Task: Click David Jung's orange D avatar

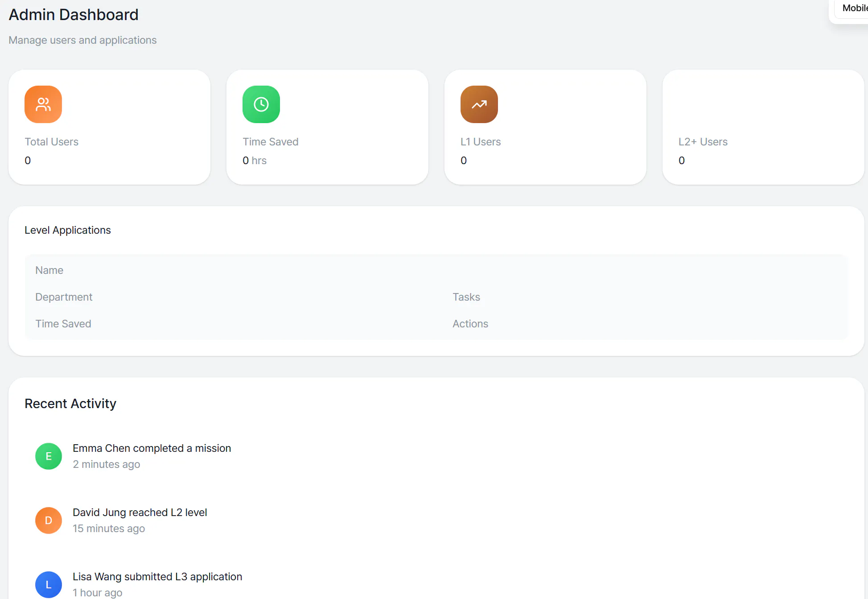Action: pyautogui.click(x=49, y=521)
